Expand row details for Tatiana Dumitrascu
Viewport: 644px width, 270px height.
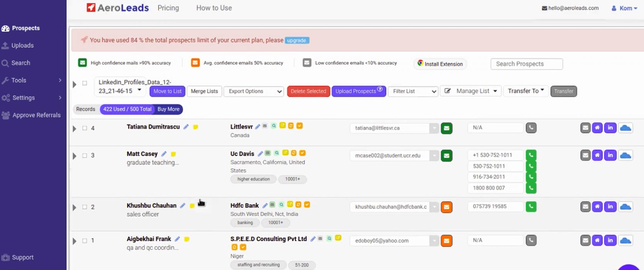[74, 128]
